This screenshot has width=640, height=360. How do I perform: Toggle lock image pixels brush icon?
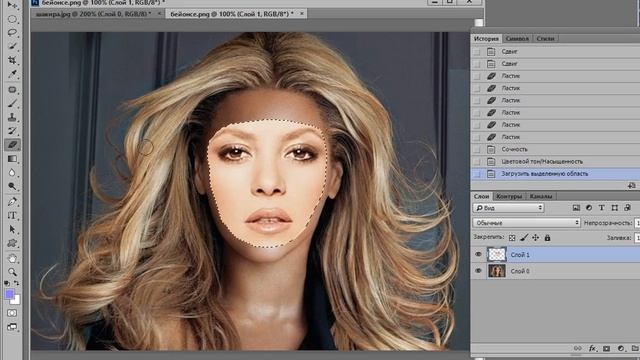point(524,237)
